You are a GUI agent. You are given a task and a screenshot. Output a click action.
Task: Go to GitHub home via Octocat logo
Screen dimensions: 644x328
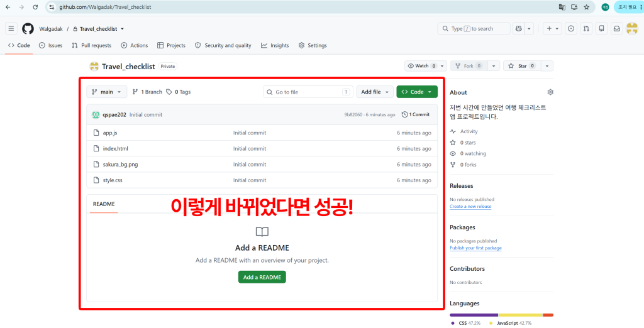pos(28,29)
